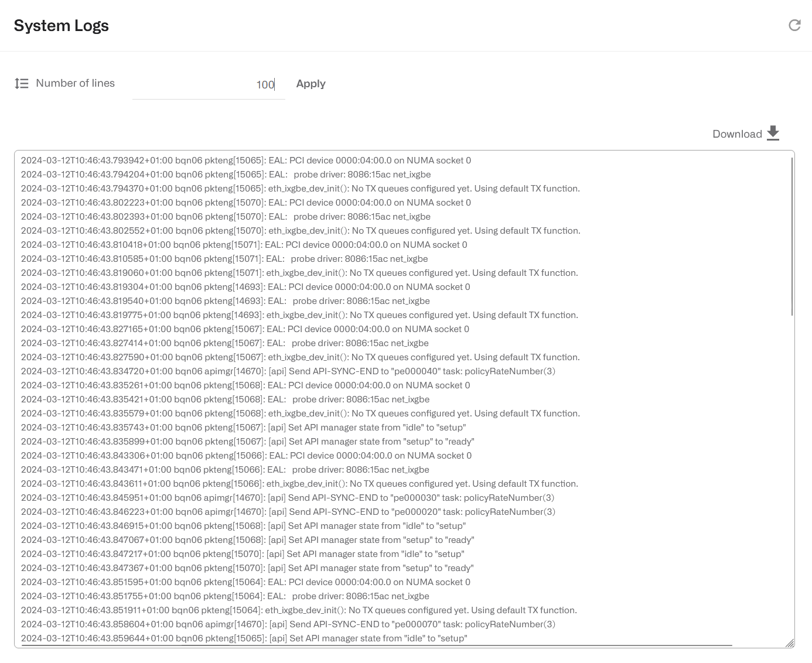Click the log line timestamped 10:46:43.827165

point(245,329)
